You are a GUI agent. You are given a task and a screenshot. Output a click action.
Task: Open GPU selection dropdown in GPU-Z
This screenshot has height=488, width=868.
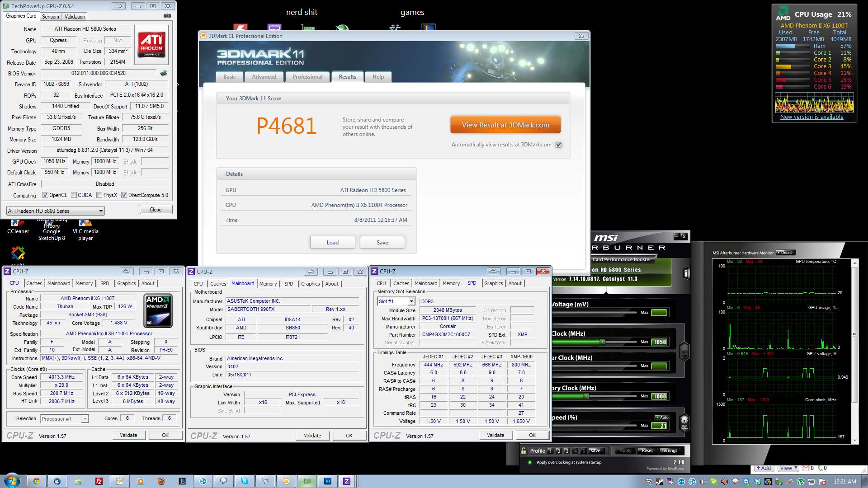56,211
